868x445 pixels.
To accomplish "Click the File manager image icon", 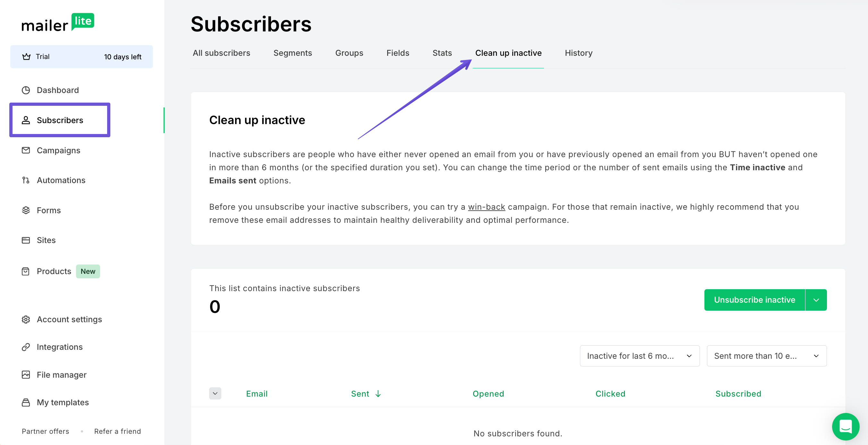I will [x=26, y=374].
